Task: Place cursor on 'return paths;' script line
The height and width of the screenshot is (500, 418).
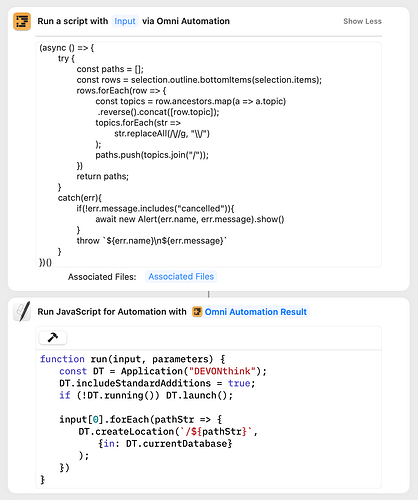Action: point(103,176)
